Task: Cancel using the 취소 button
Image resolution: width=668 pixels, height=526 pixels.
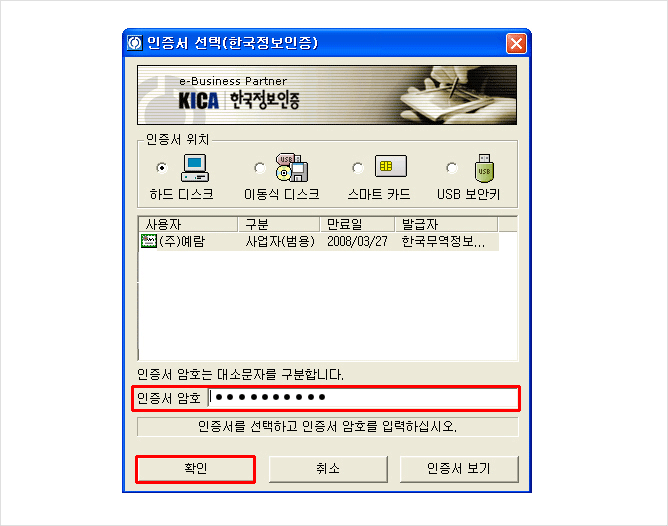Action: click(x=328, y=469)
